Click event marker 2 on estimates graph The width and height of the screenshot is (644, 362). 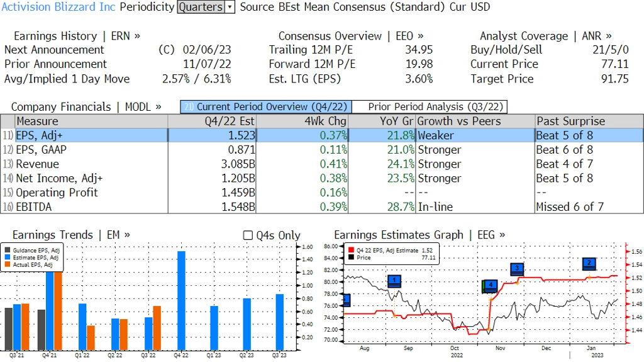click(x=589, y=264)
